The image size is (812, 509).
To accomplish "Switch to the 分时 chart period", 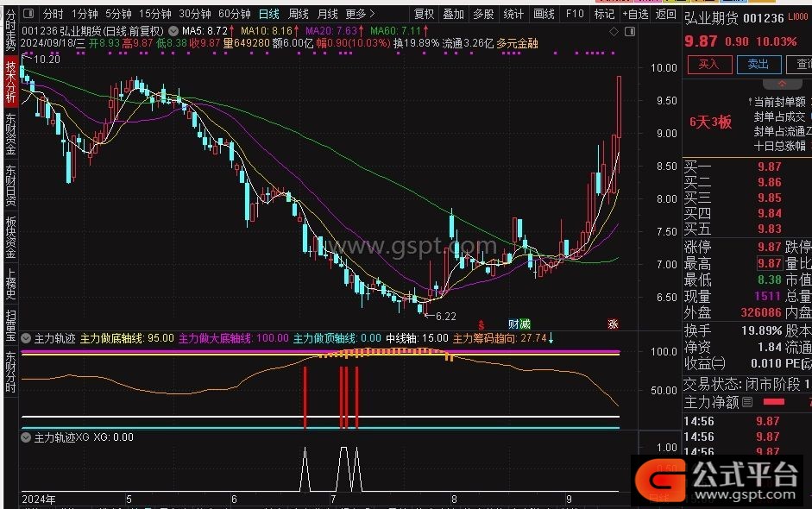I will pos(53,14).
